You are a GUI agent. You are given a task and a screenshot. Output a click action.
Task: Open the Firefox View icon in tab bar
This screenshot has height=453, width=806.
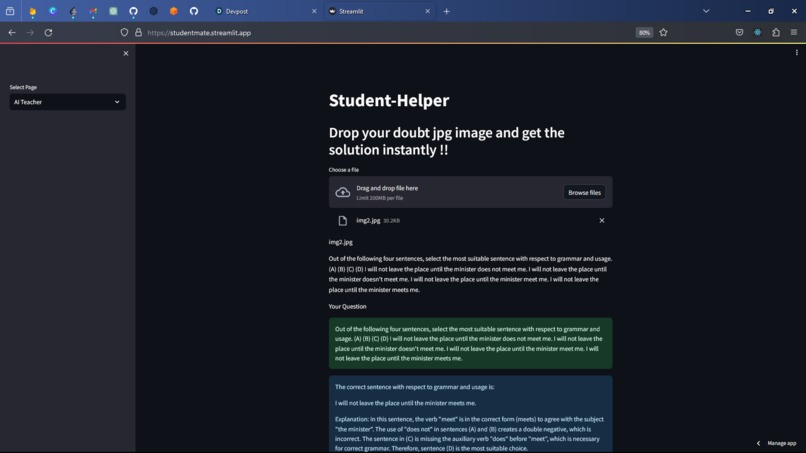click(10, 11)
